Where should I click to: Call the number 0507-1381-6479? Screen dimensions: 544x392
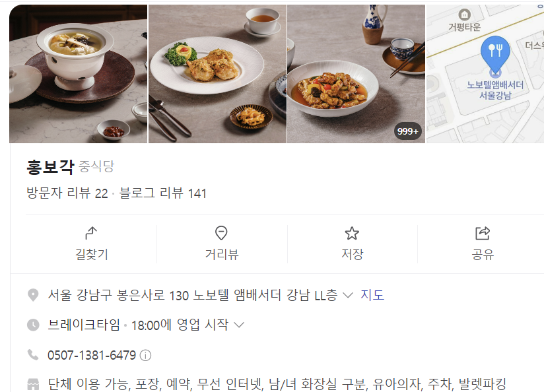92,355
